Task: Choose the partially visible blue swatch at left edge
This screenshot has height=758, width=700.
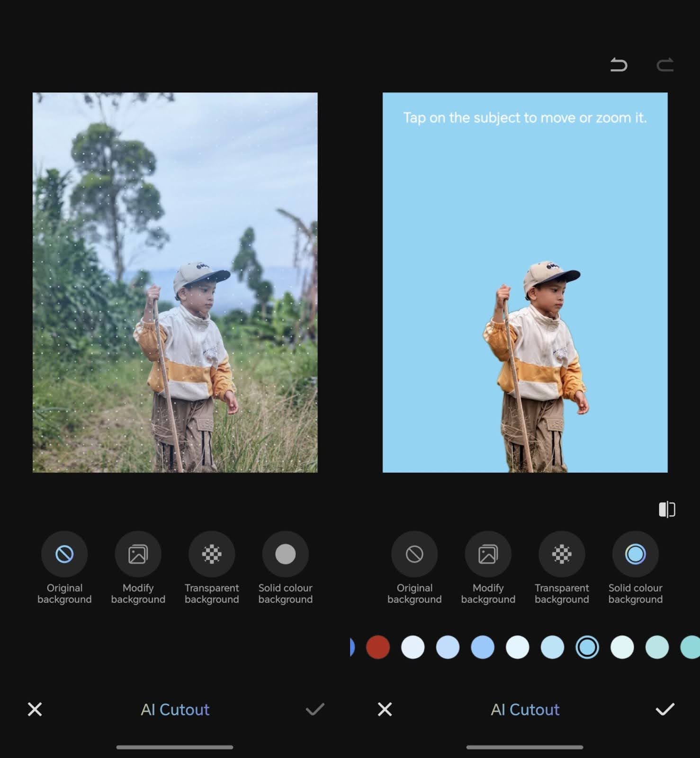Action: coord(352,647)
